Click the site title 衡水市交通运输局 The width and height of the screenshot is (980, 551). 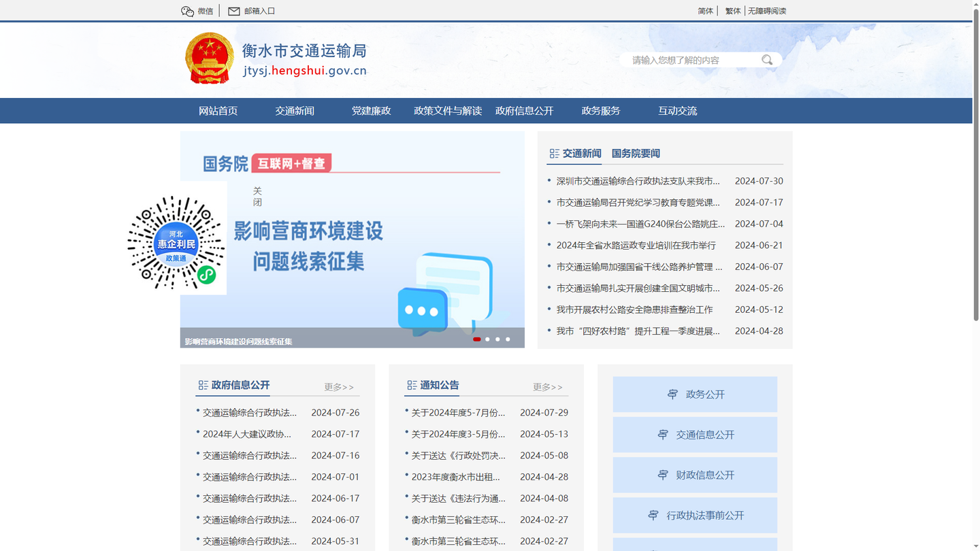304,51
